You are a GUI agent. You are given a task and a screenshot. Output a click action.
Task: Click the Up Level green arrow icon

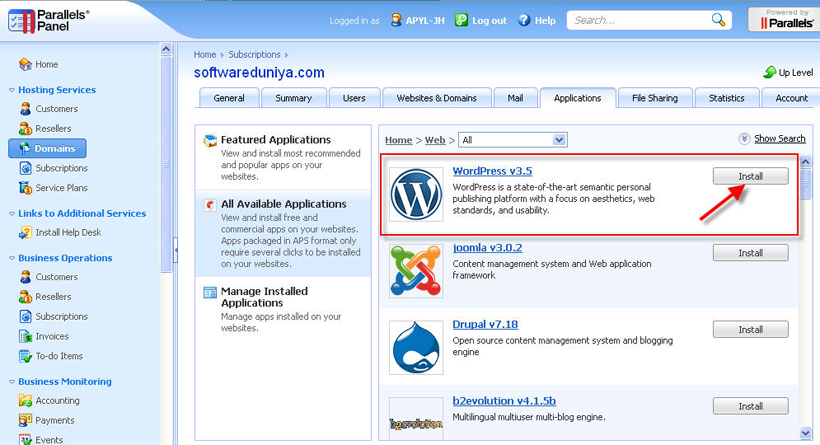(x=769, y=72)
